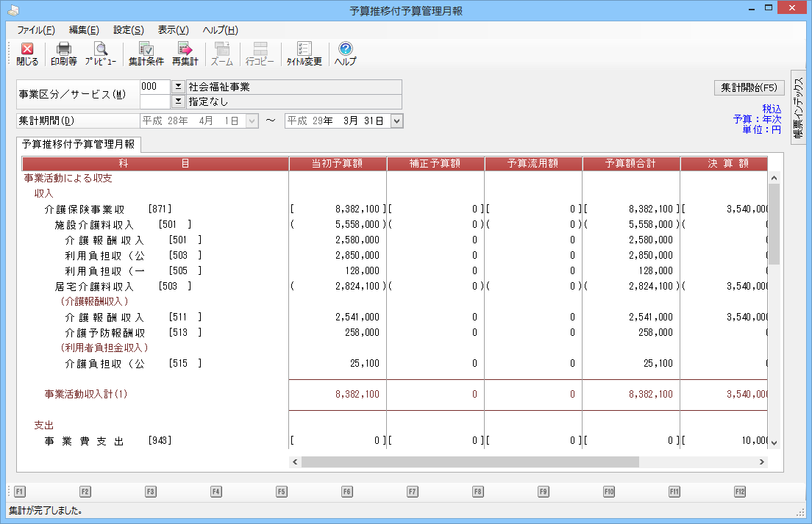This screenshot has width=812, height=524.
Task: Open the 設定(S) menu
Action: (128, 30)
